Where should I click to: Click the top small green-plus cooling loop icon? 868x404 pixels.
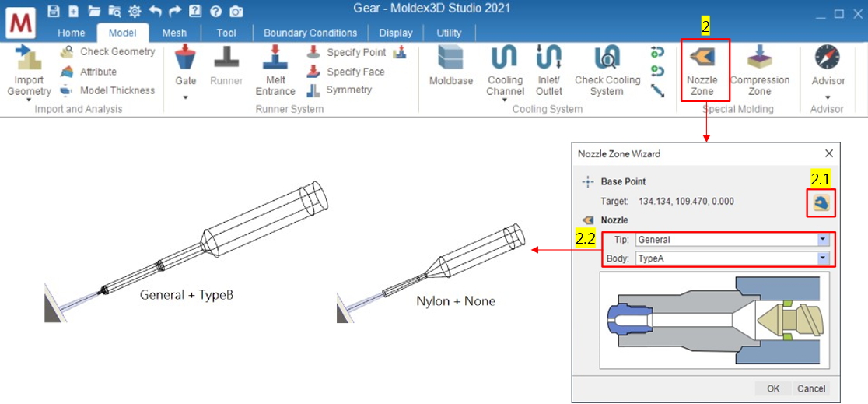click(657, 52)
